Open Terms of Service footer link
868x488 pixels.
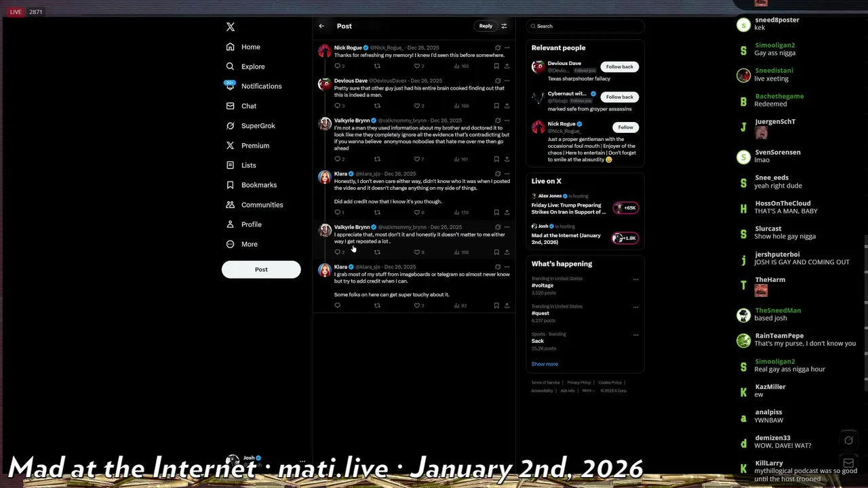click(545, 382)
